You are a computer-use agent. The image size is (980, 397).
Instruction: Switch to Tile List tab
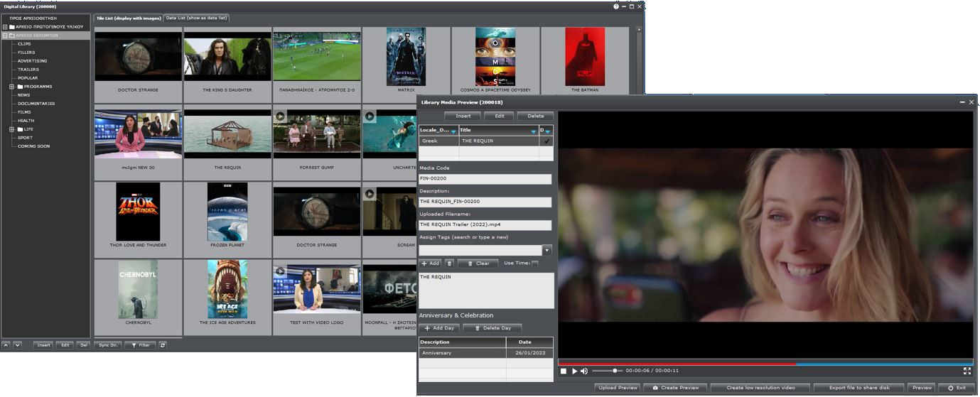click(x=128, y=18)
